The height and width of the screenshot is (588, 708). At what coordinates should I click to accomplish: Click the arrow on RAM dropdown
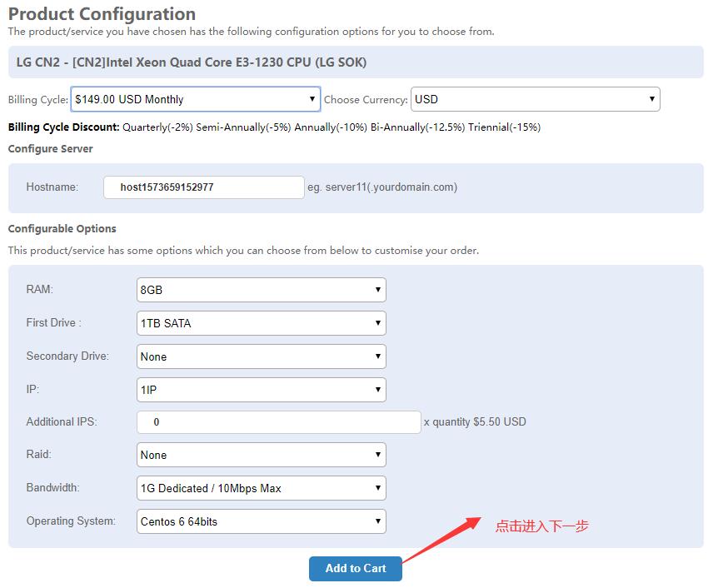coord(378,290)
